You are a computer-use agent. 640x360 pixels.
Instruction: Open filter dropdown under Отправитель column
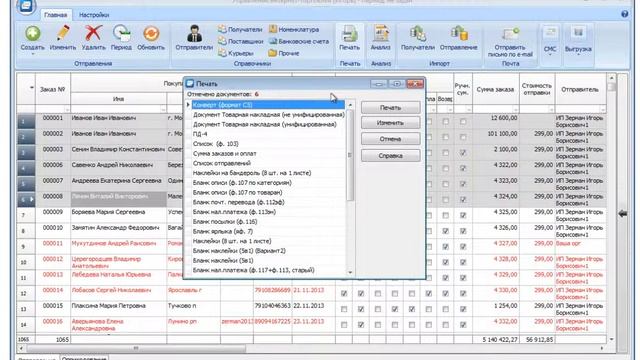(x=602, y=109)
